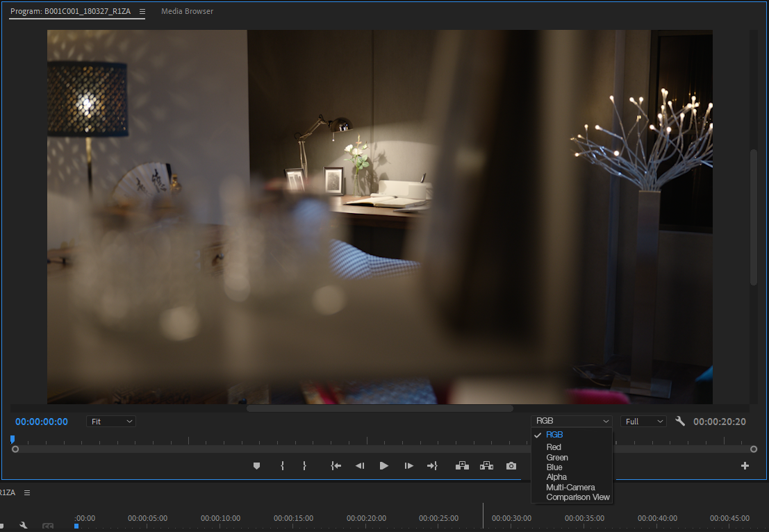Viewport: 769px width, 532px height.
Task: Click the blue playhead marker
Action: tap(13, 439)
